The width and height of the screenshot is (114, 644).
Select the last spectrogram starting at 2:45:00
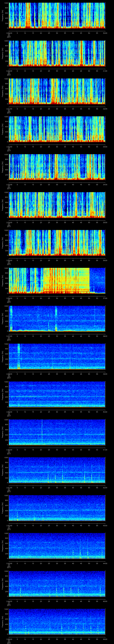tap(57, 621)
